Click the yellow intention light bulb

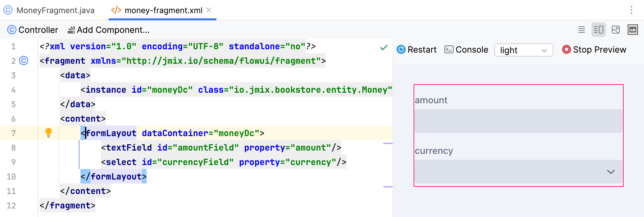pos(49,133)
